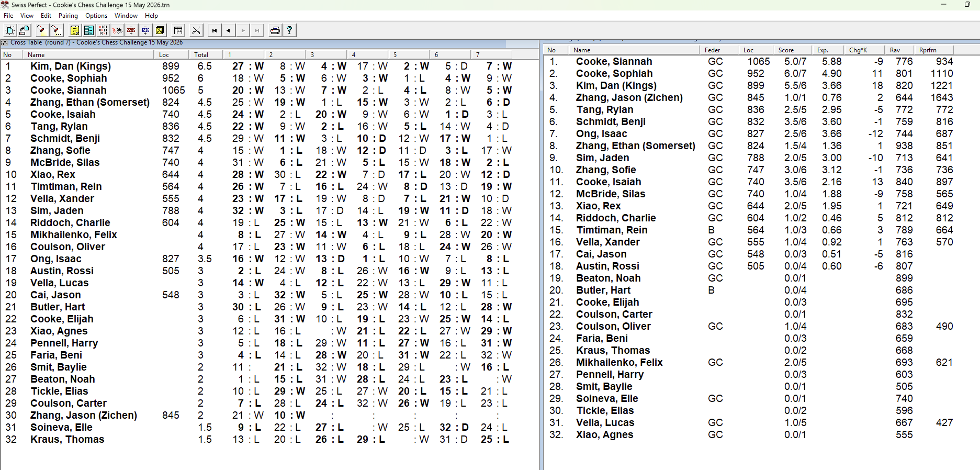This screenshot has width=980, height=470.
Task: Click the crossed swords icon
Action: (196, 30)
